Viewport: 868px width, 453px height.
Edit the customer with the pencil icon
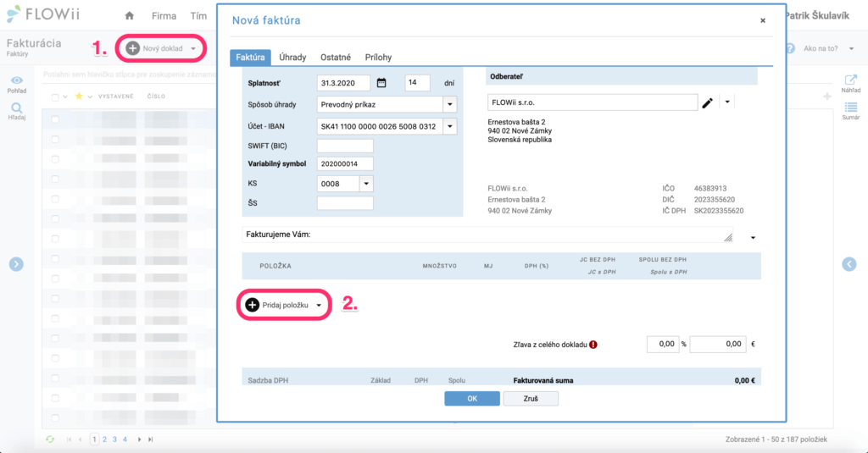[x=708, y=103]
